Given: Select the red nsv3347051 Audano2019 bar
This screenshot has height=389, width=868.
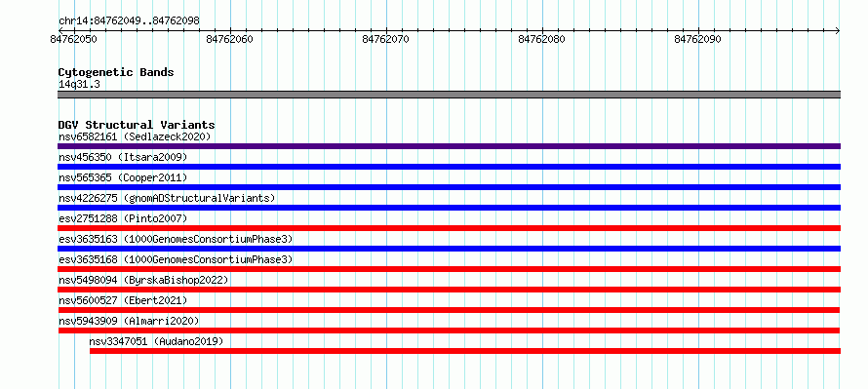Looking at the screenshot, I should click(465, 351).
